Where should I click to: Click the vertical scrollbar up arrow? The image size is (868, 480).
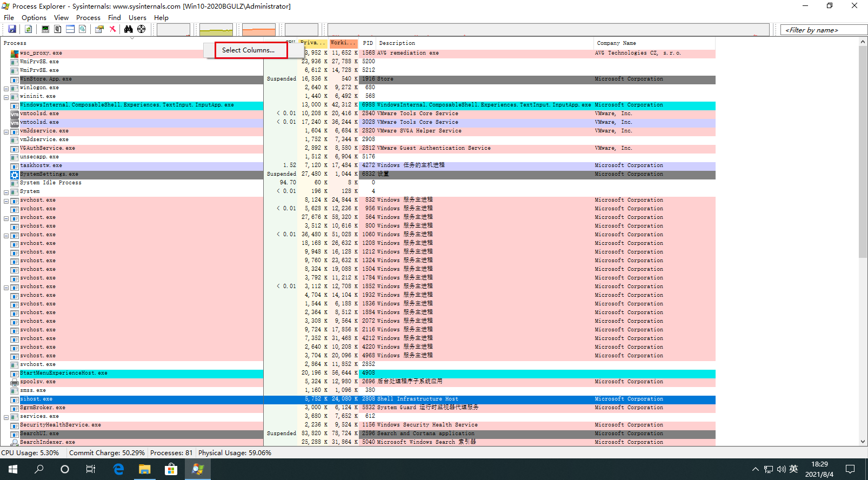[x=863, y=42]
